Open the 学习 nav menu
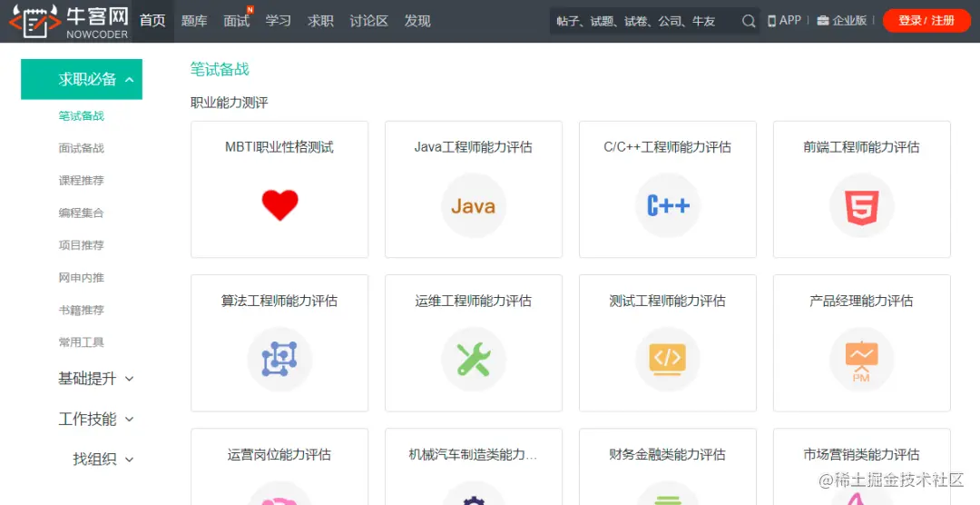The height and width of the screenshot is (505, 980). [x=279, y=21]
